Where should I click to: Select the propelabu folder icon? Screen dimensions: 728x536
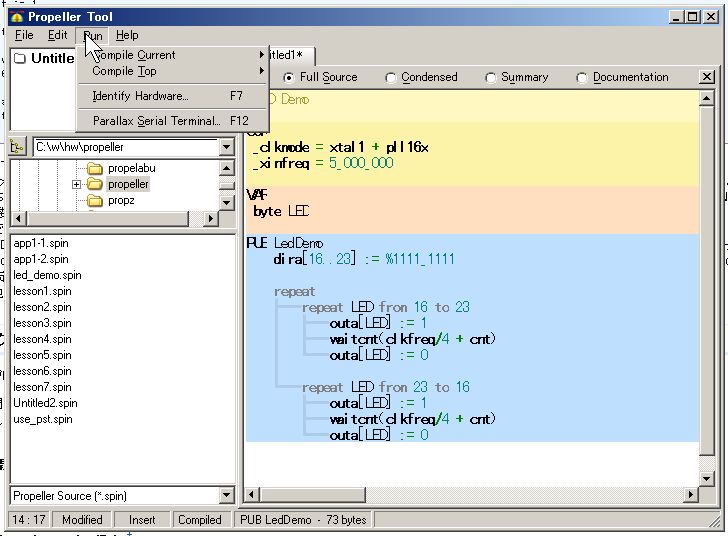click(95, 169)
